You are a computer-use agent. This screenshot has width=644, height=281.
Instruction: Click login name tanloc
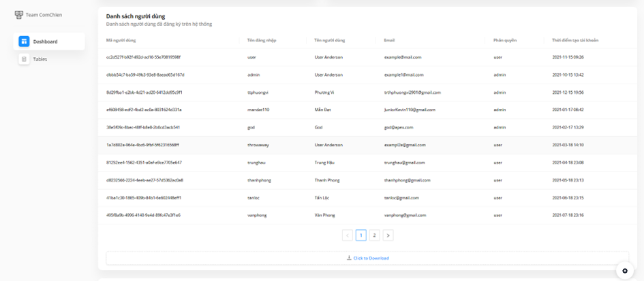(253, 198)
